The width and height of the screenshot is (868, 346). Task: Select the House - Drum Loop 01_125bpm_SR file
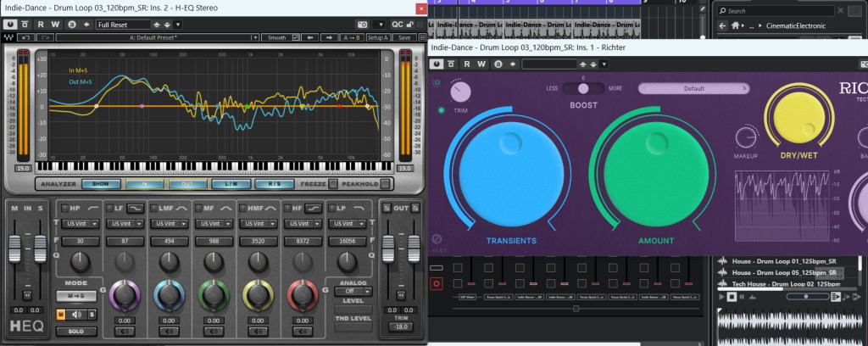pyautogui.click(x=782, y=260)
